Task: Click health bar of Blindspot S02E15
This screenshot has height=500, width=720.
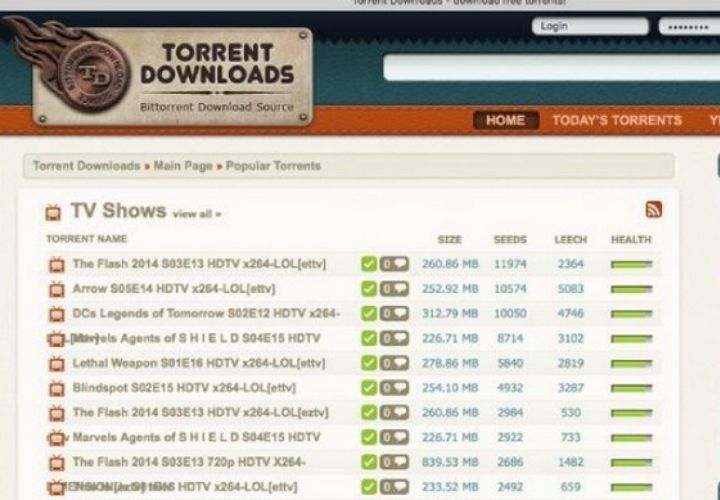Action: pyautogui.click(x=631, y=387)
